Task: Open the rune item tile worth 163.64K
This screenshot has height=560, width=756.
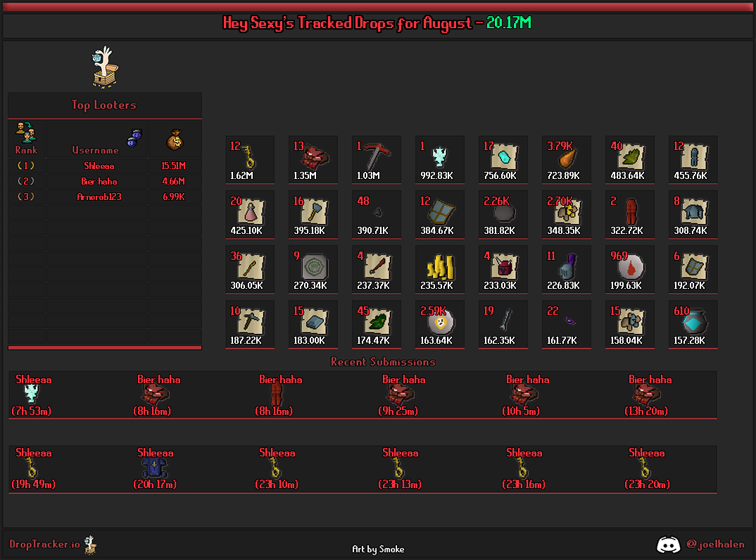Action: point(440,325)
